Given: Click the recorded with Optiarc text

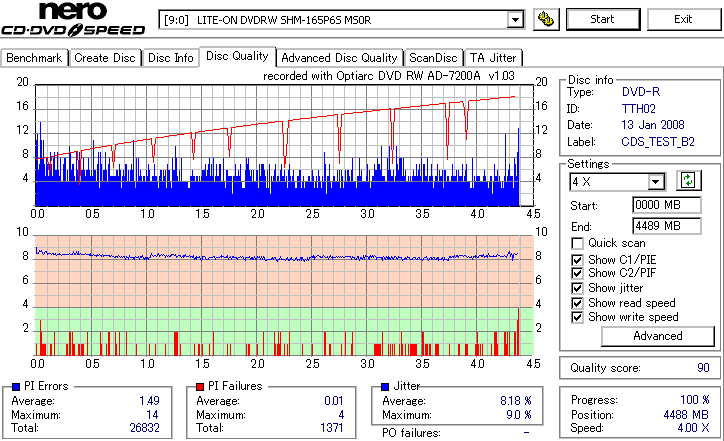Looking at the screenshot, I should 389,76.
